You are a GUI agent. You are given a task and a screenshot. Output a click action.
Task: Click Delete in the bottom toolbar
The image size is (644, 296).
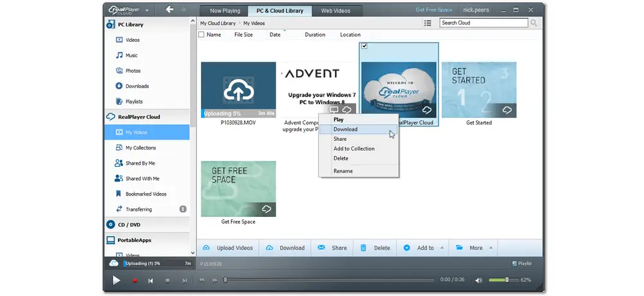(375, 248)
